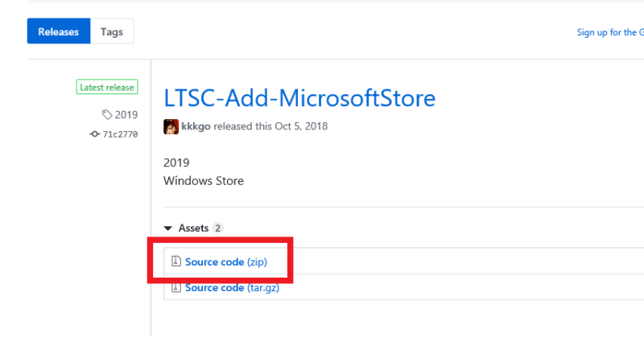The width and height of the screenshot is (644, 350).
Task: Open the Tags tab
Action: click(x=112, y=31)
